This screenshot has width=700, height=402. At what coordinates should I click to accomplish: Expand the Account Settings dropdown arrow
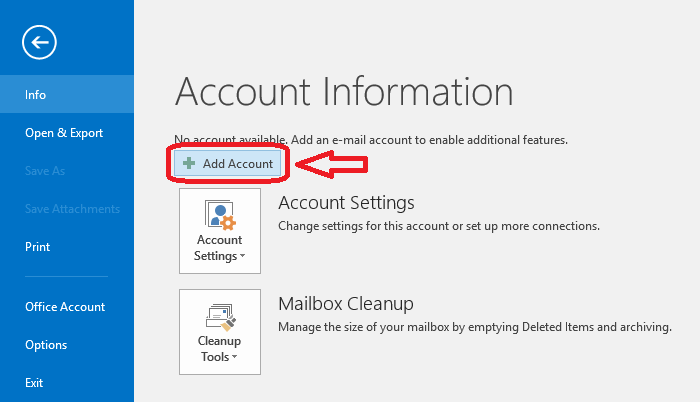pyautogui.click(x=242, y=256)
